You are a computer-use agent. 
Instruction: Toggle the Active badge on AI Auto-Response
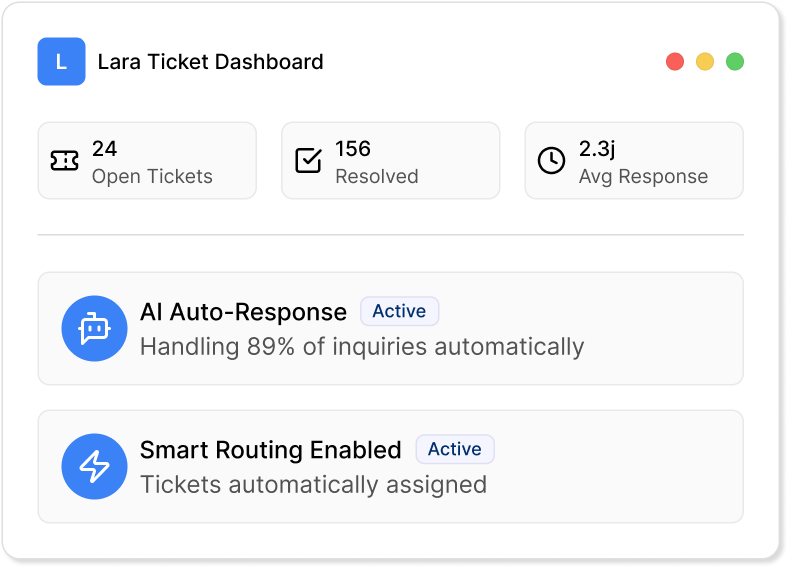tap(399, 312)
